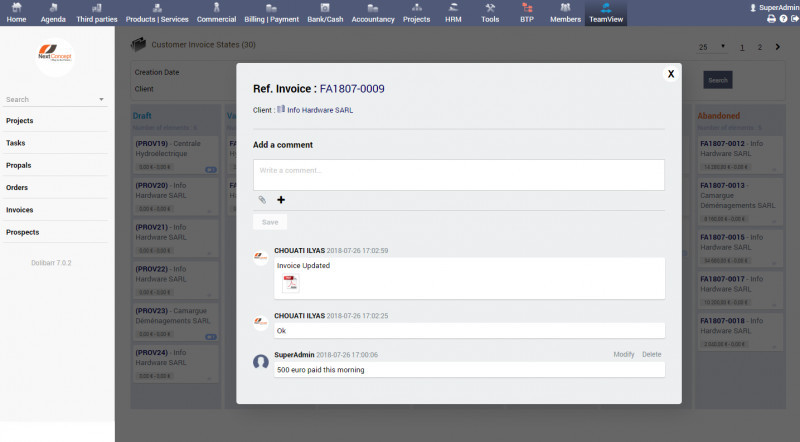Modify the SuperAdmin comment
This screenshot has height=442, width=800.
click(x=623, y=354)
